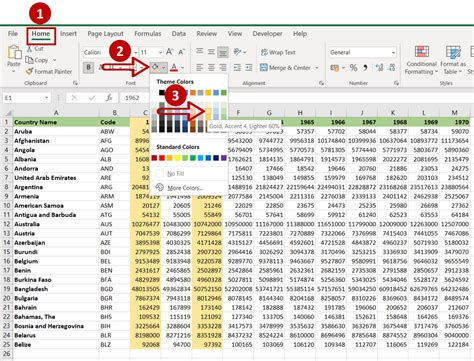Click the formula bar Cancel X
474x361 pixels.
click(x=74, y=98)
